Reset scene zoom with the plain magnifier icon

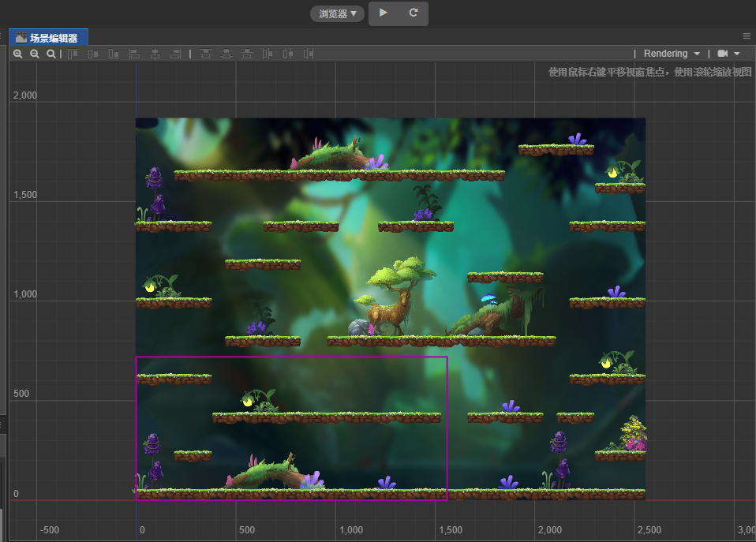point(51,54)
